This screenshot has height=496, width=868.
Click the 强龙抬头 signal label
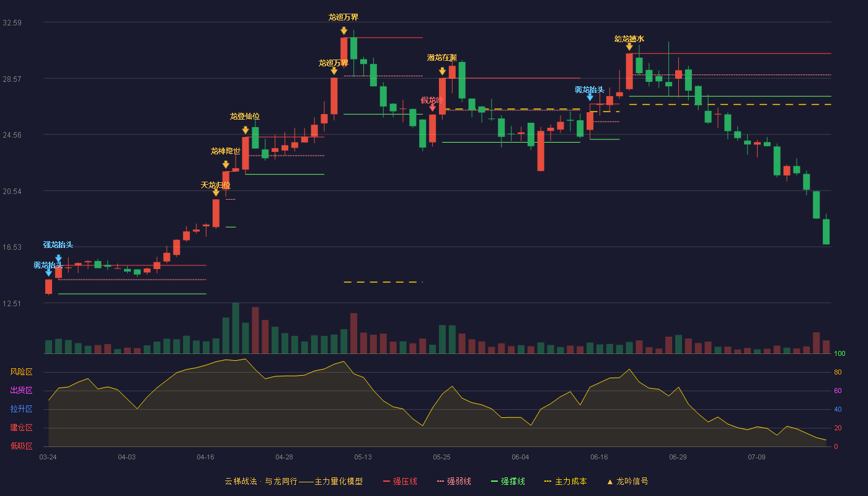point(58,245)
